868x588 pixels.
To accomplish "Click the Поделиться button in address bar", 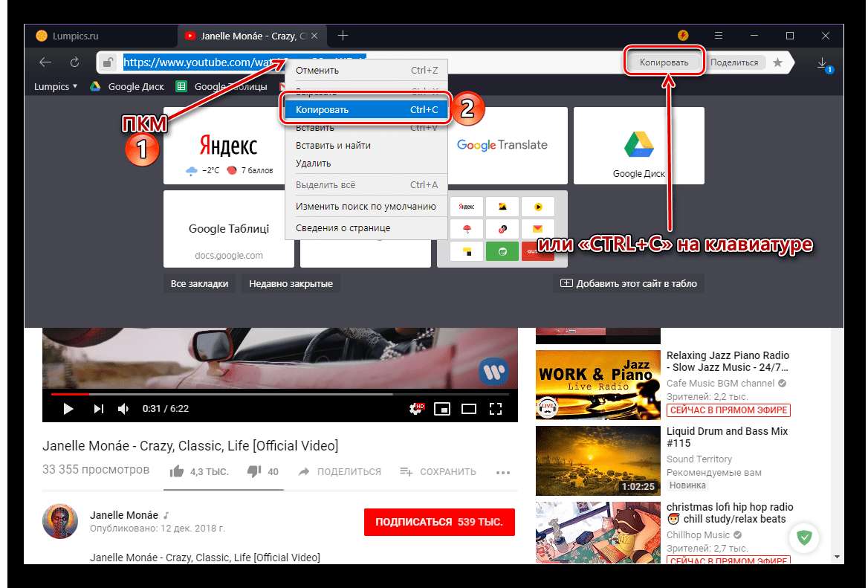I will 734,62.
